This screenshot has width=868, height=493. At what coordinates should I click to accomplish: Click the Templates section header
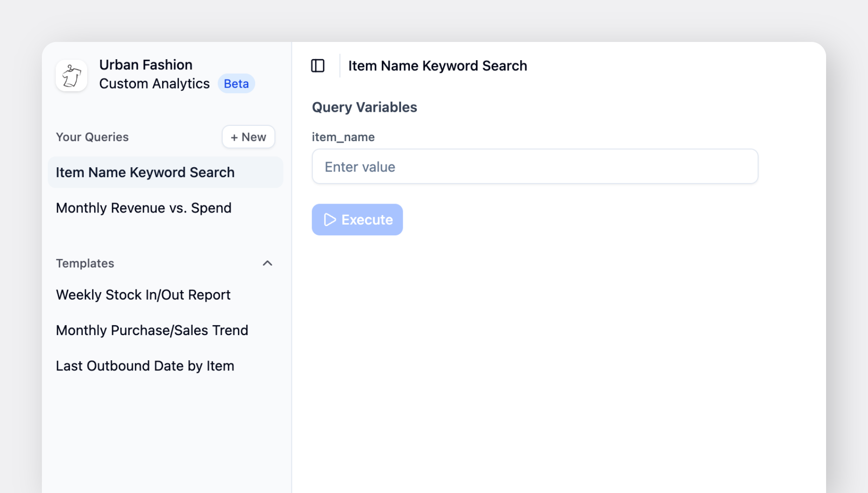85,263
